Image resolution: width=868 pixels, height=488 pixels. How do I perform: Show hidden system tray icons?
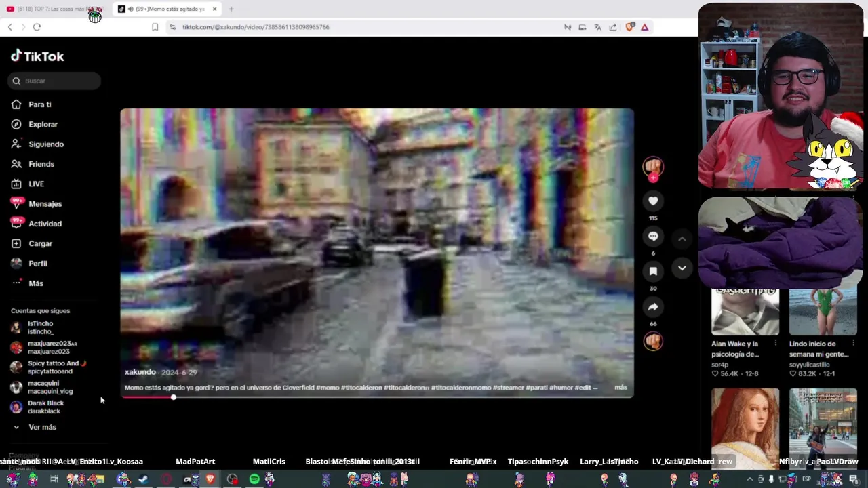749,479
